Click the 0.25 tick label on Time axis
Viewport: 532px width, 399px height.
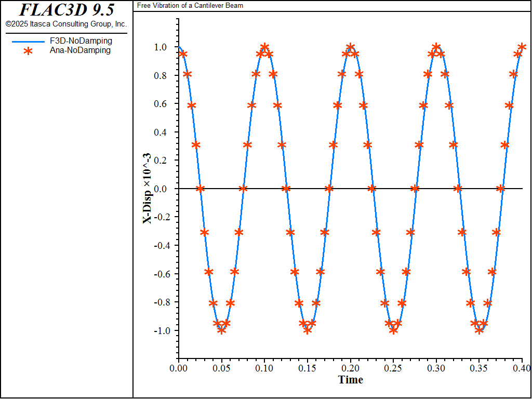coord(393,367)
